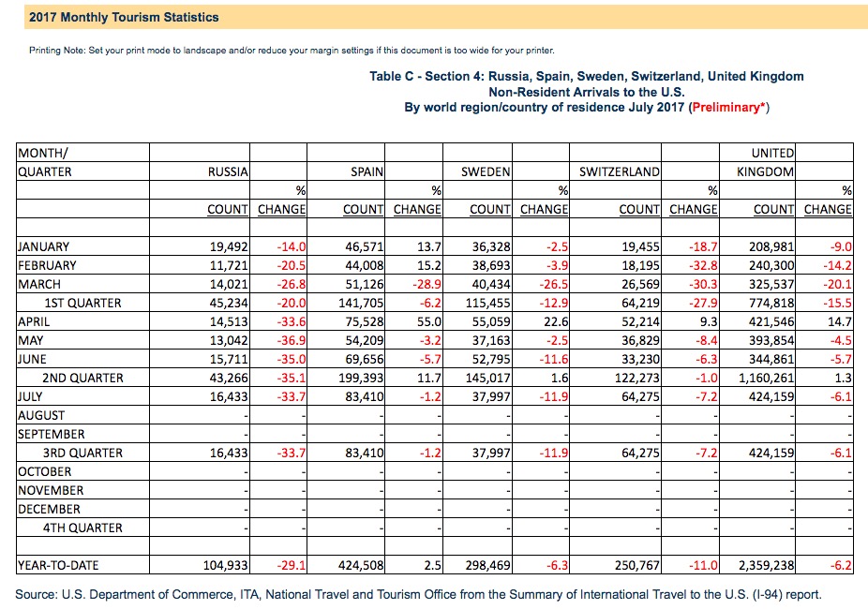Select Sweden January count 36,328
Viewport: 868px width, 610px height.
pyautogui.click(x=491, y=246)
